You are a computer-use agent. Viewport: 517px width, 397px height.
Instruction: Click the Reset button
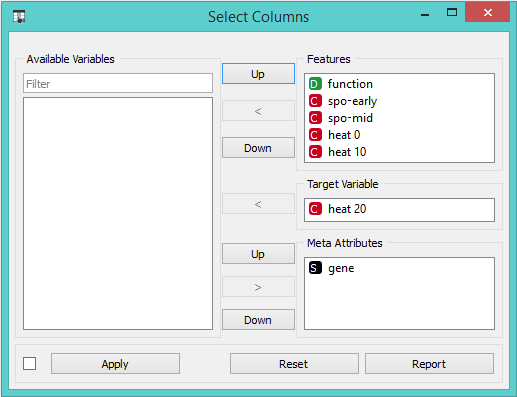(294, 364)
